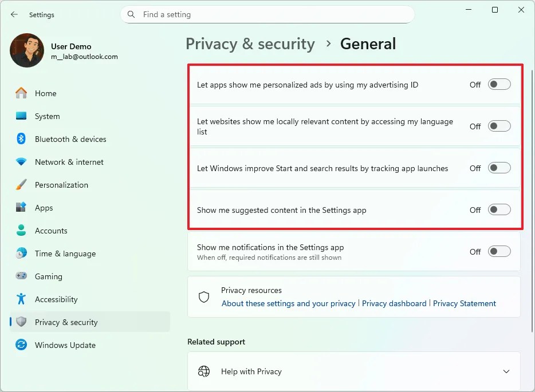Click the back arrow at top left
535x392 pixels.
(x=14, y=14)
